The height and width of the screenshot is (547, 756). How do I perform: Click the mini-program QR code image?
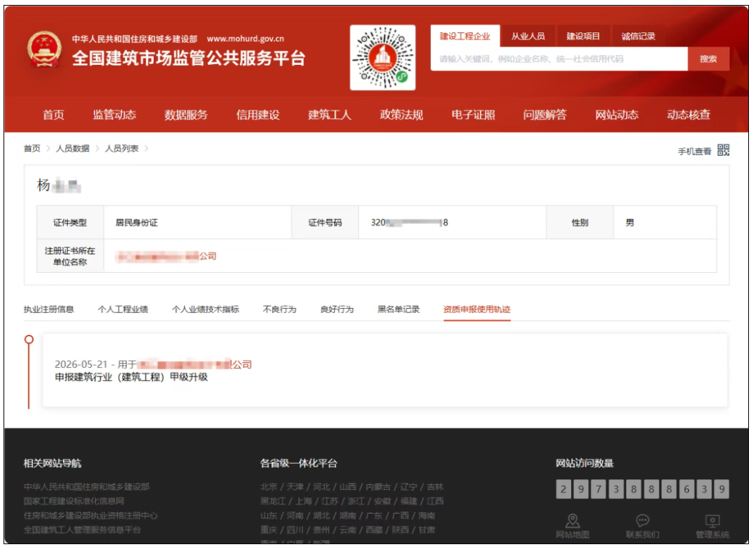click(383, 58)
